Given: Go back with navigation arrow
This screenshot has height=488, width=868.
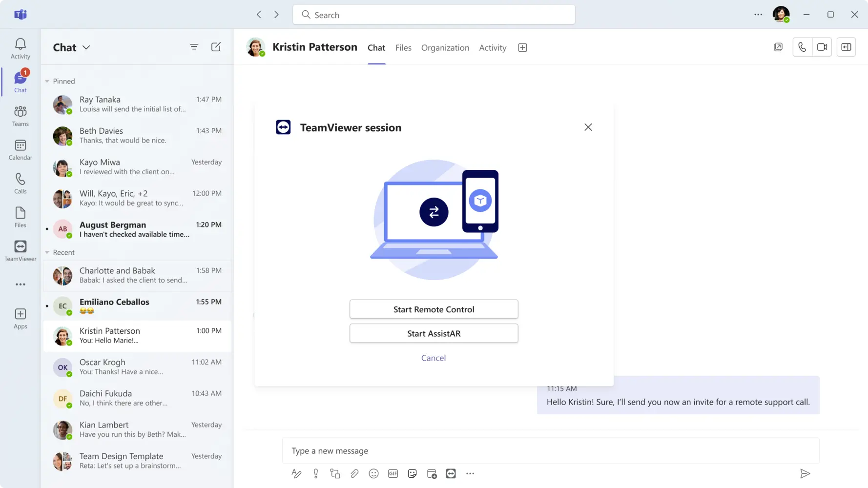Looking at the screenshot, I should [259, 15].
